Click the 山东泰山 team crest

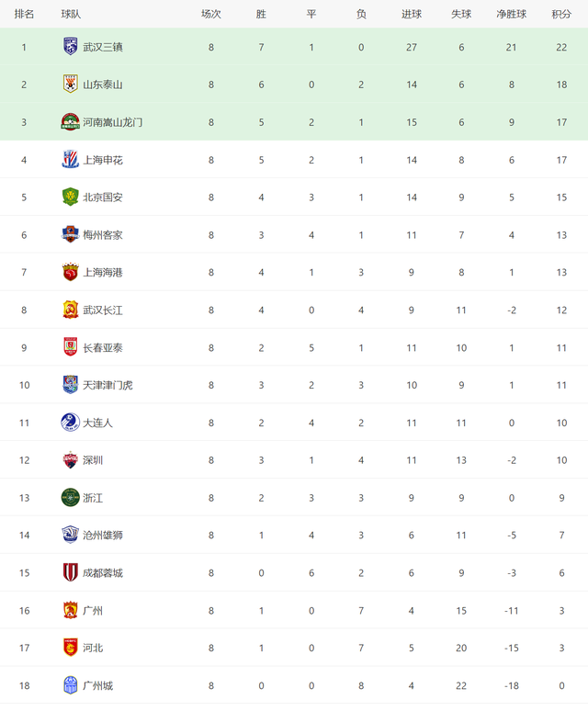pyautogui.click(x=70, y=85)
